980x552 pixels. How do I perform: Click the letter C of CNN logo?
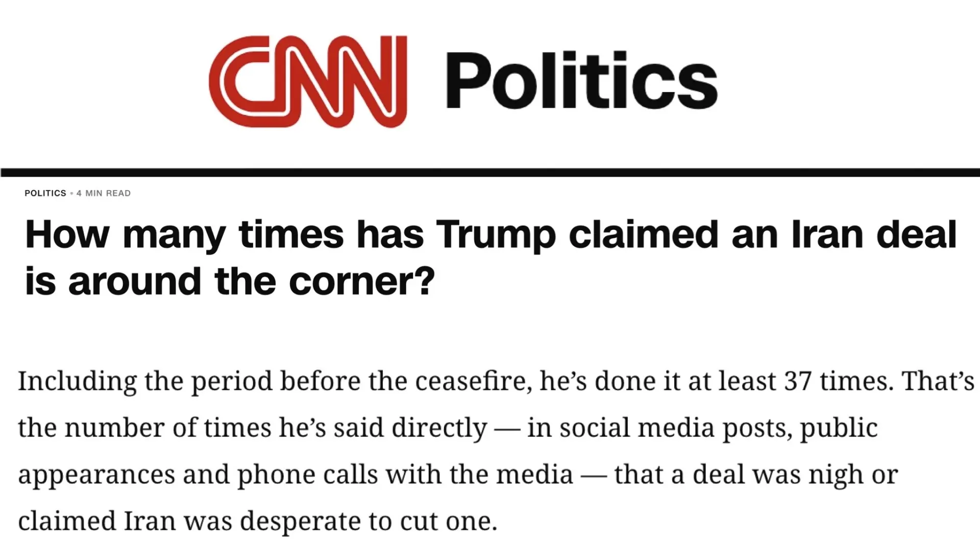point(240,81)
